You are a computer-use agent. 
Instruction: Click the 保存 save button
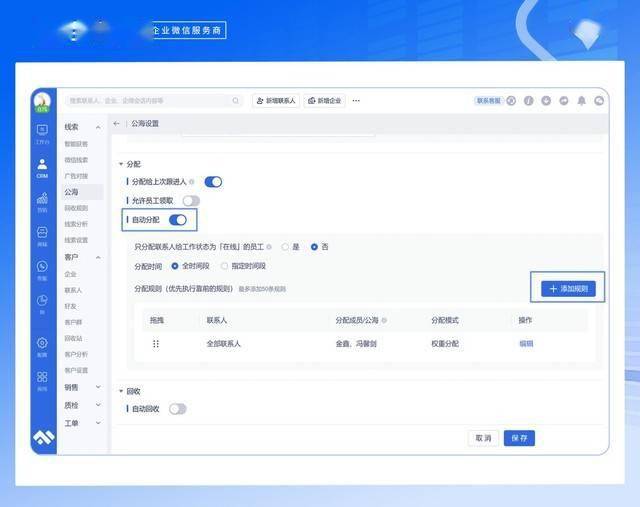(x=519, y=438)
